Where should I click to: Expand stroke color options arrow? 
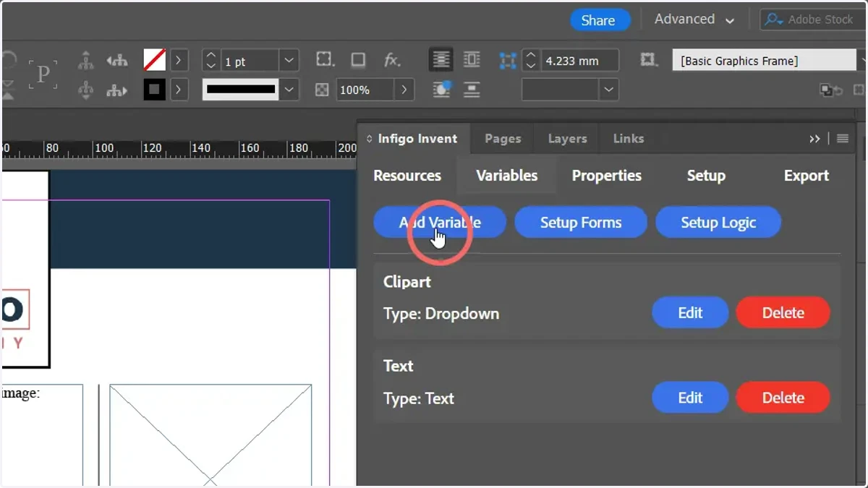click(x=178, y=90)
